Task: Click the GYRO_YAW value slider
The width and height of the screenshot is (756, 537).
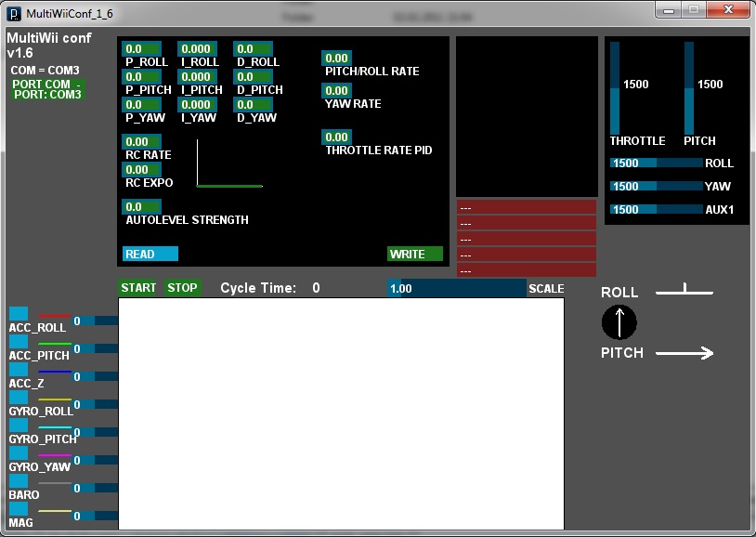Action: coord(96,460)
